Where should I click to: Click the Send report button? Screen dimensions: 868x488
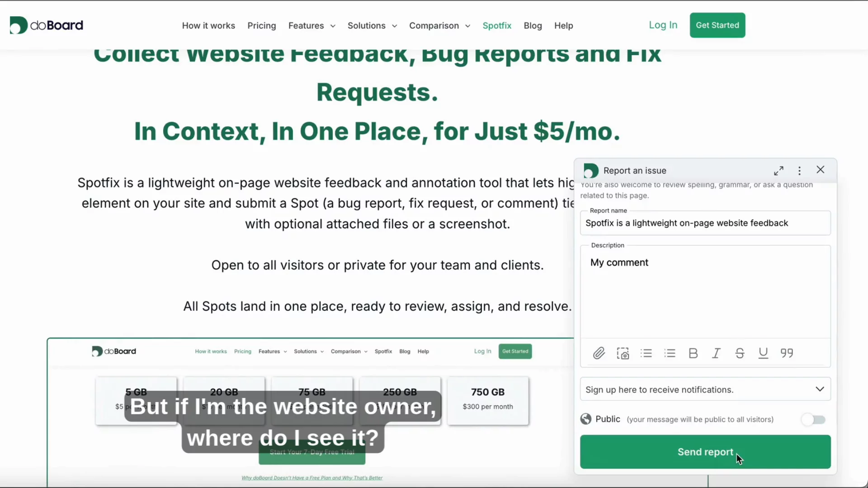(x=705, y=452)
